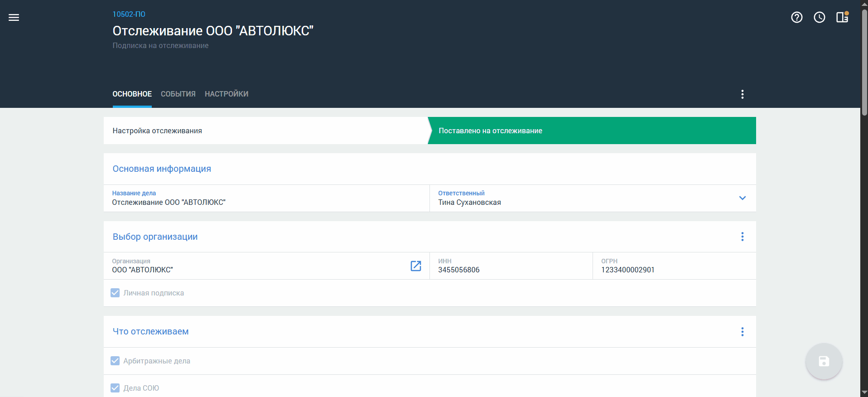The width and height of the screenshot is (868, 397).
Task: Switch to the СОБЫТИЯ tab
Action: click(x=178, y=94)
